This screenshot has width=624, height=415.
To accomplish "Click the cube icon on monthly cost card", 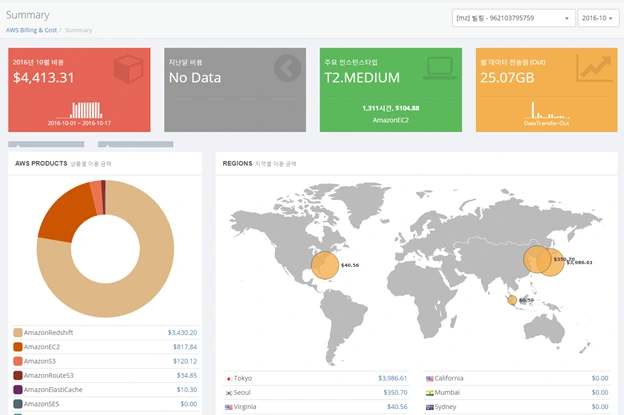I will pyautogui.click(x=128, y=69).
